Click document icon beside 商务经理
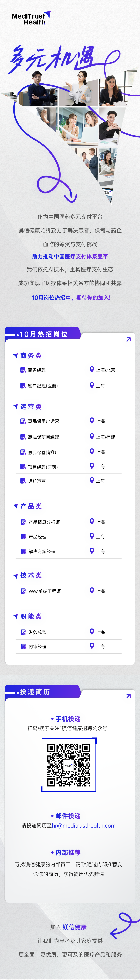Image resolution: width=140 pixels, height=980 pixels. click(x=23, y=370)
